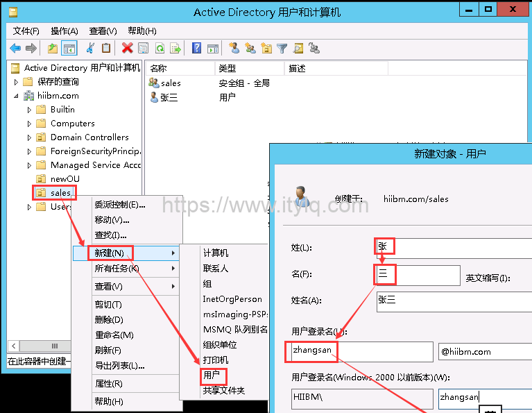
Task: Expand the Builtin tree node
Action: (x=29, y=110)
